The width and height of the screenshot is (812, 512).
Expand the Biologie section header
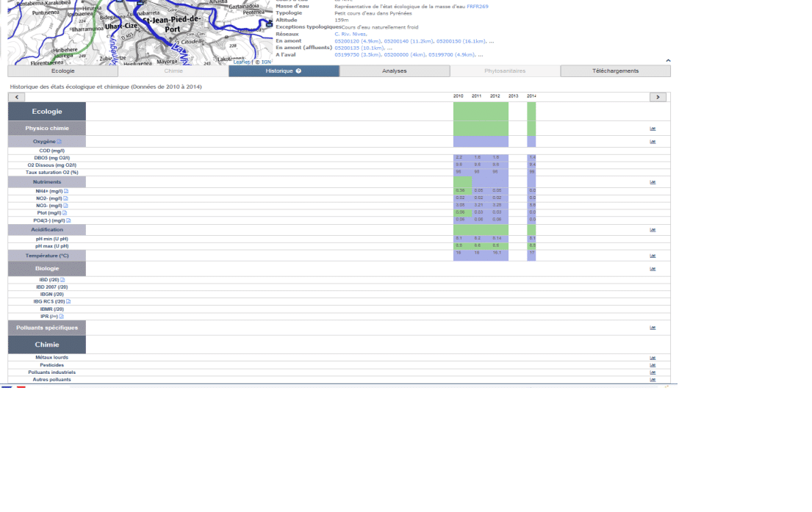point(47,269)
